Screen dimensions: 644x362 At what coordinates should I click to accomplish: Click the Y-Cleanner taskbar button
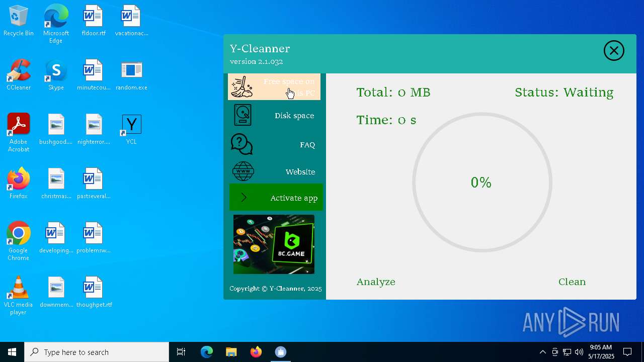pos(281,352)
